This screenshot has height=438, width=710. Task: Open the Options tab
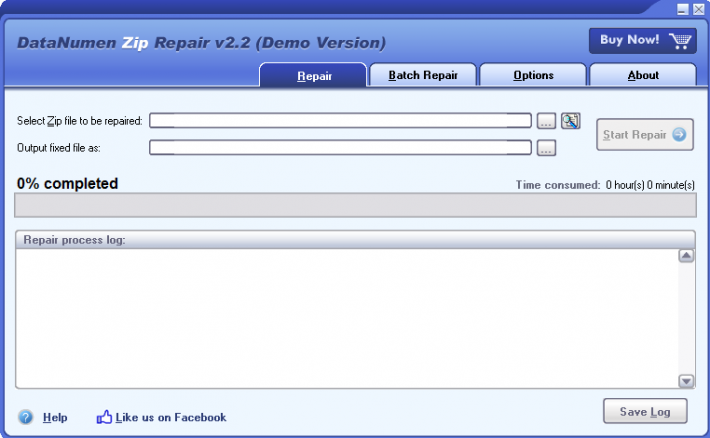pyautogui.click(x=533, y=75)
